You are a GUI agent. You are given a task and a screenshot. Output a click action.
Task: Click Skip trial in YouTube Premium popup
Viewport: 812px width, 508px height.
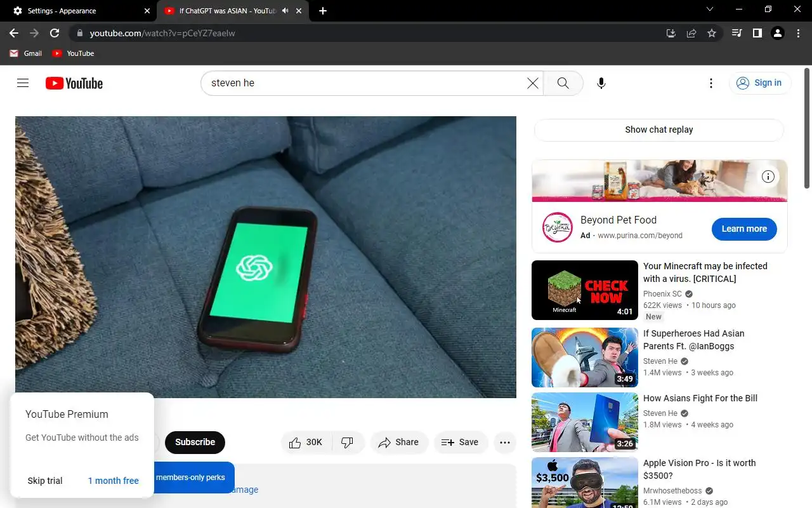(x=45, y=481)
